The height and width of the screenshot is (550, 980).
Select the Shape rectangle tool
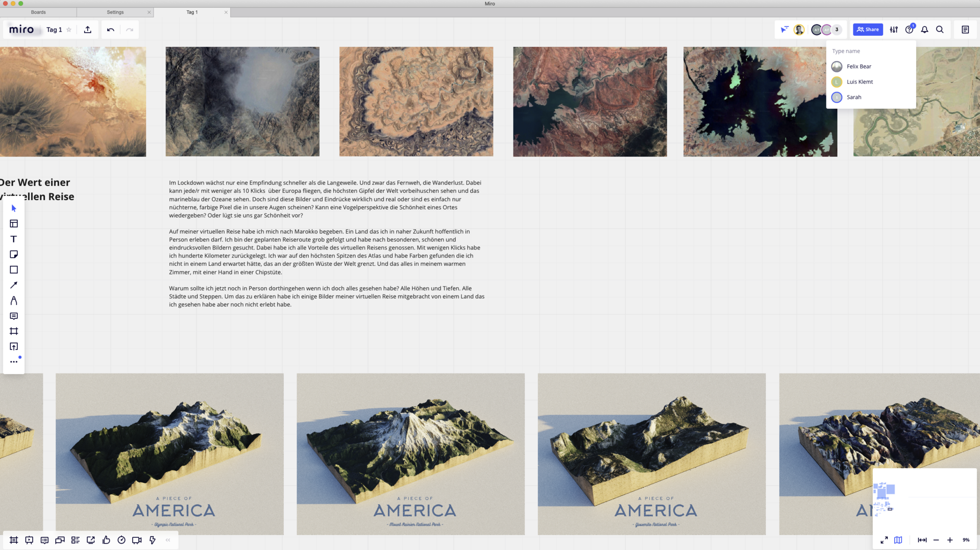click(x=14, y=269)
